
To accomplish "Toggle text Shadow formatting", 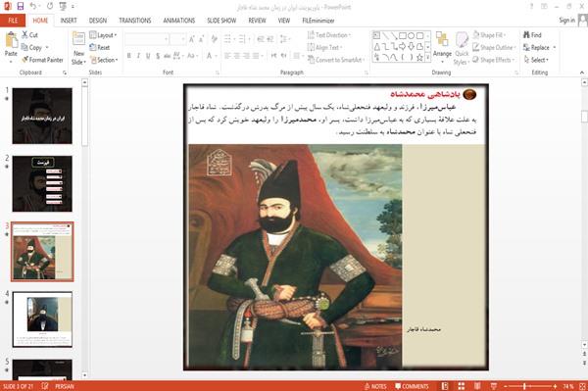I will 158,56.
